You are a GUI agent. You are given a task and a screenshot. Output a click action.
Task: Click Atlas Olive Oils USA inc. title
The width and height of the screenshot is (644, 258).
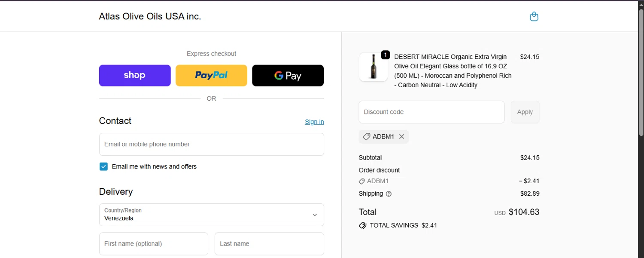tap(150, 16)
